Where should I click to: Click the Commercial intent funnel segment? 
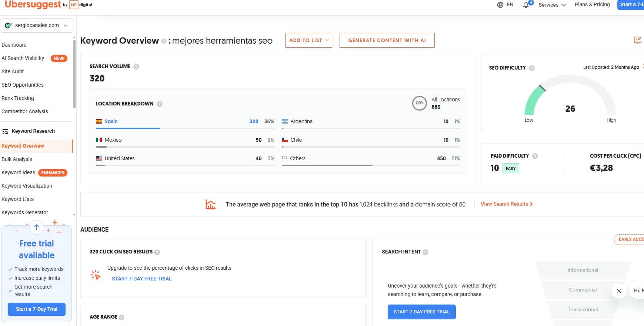click(x=583, y=290)
